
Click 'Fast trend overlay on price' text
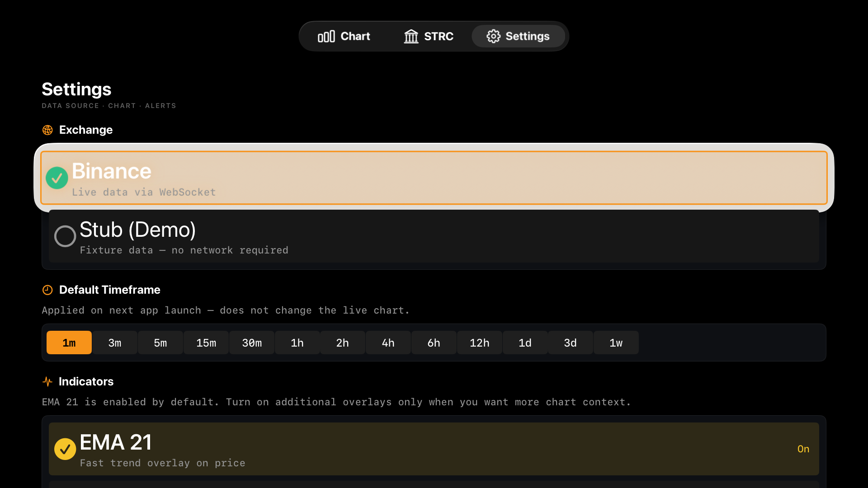pyautogui.click(x=163, y=463)
